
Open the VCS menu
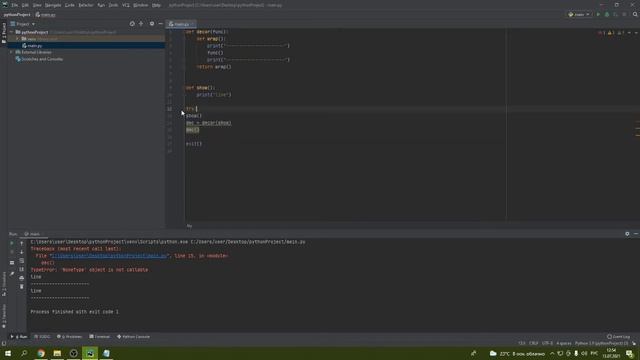click(126, 5)
